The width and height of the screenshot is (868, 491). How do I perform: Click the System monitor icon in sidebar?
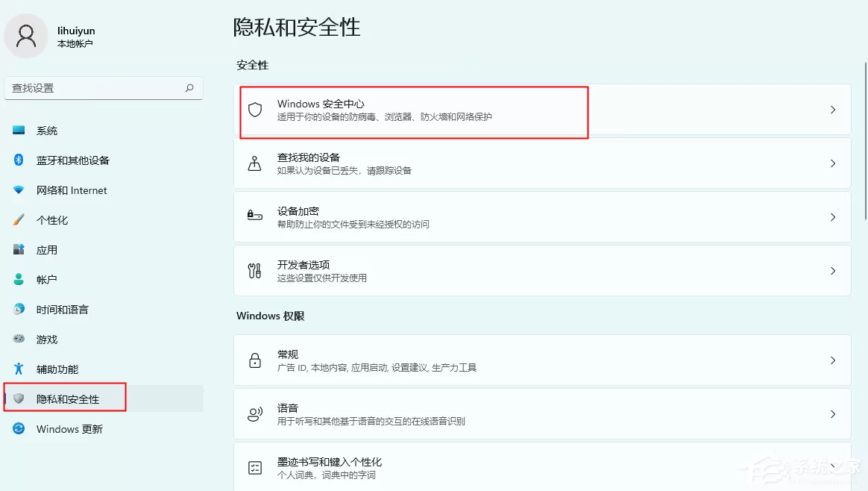click(19, 131)
